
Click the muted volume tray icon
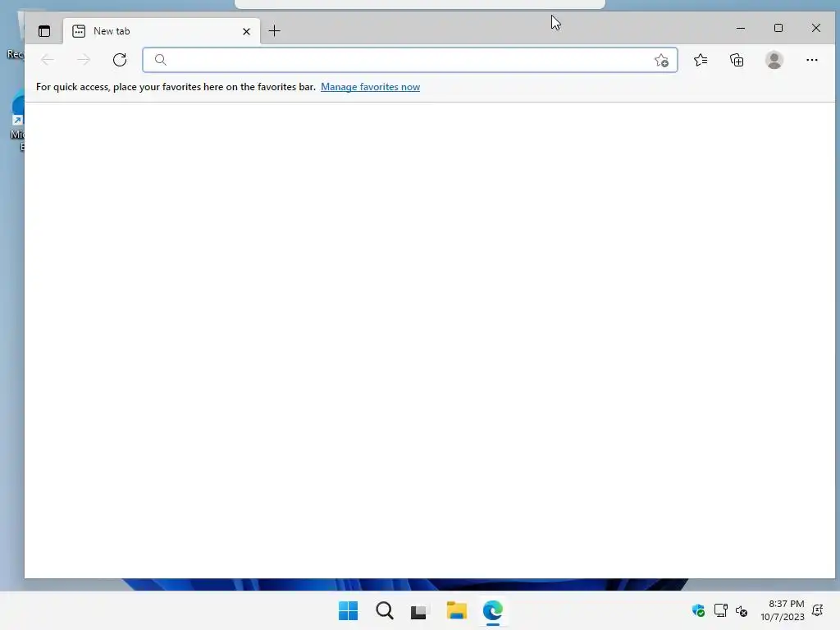[x=742, y=610]
